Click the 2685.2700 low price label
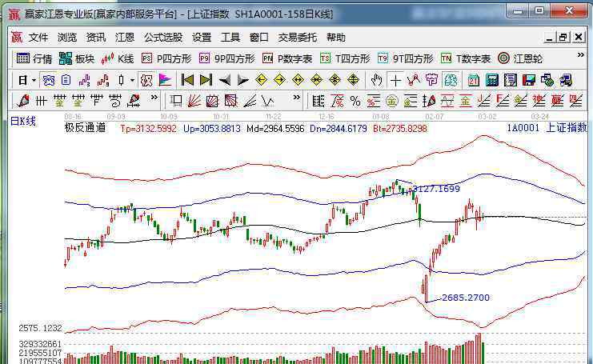 click(466, 298)
